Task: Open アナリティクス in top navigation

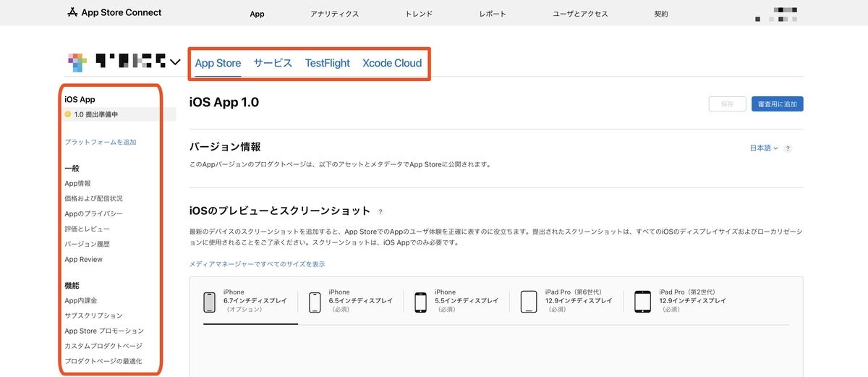Action: 334,14
